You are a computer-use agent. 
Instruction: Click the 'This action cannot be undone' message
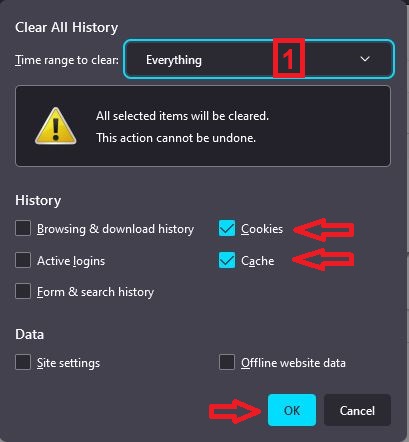point(176,138)
